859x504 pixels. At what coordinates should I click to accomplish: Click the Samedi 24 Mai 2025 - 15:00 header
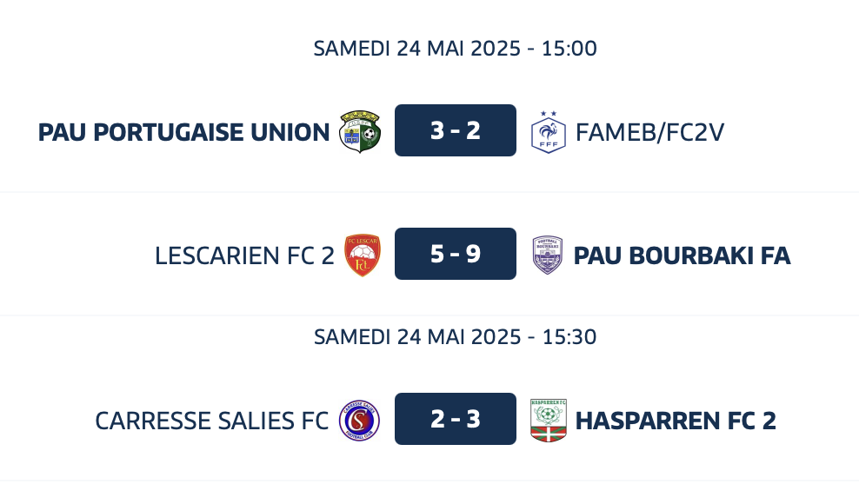[456, 48]
